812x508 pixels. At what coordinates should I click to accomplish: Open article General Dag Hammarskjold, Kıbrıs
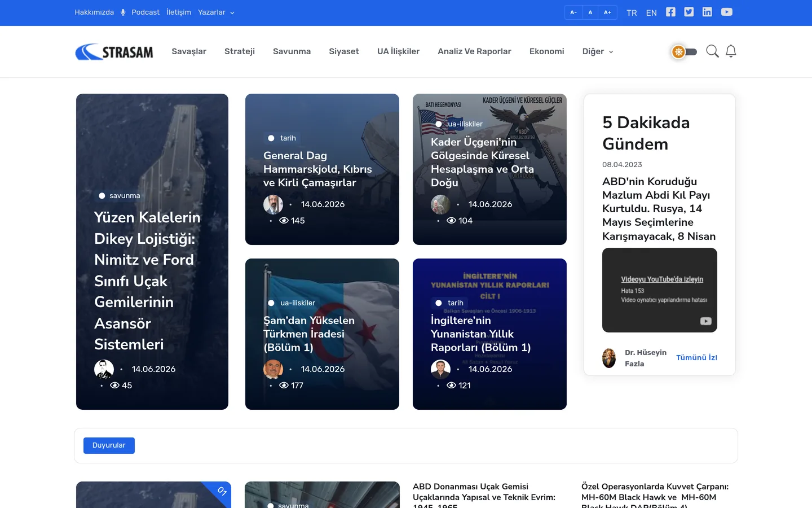(317, 169)
